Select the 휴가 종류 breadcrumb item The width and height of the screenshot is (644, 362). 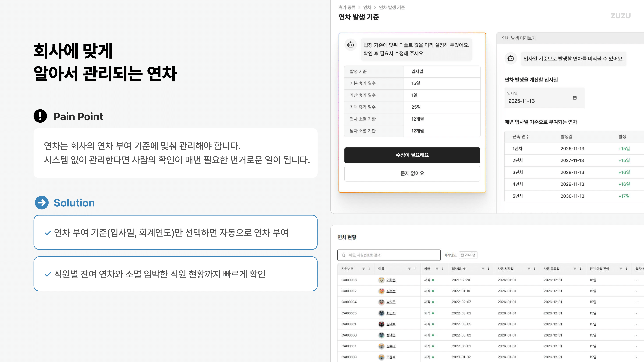click(347, 7)
